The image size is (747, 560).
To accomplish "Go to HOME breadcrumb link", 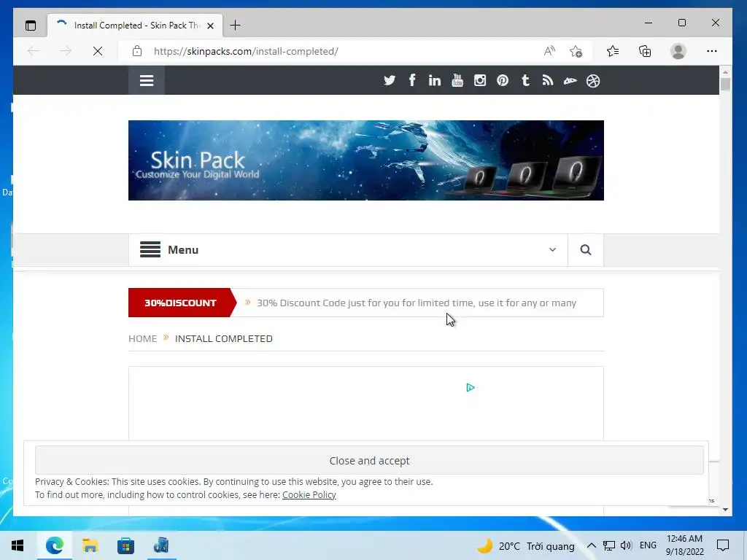I will click(142, 338).
